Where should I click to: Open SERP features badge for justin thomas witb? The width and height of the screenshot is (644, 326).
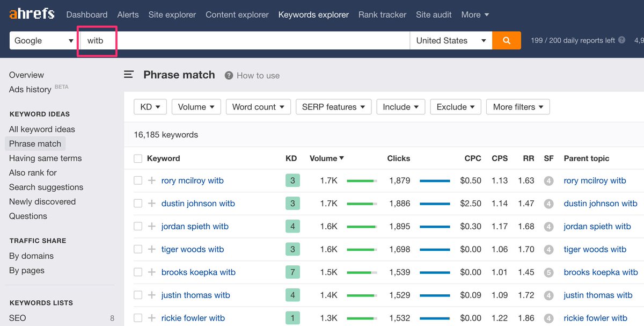548,295
